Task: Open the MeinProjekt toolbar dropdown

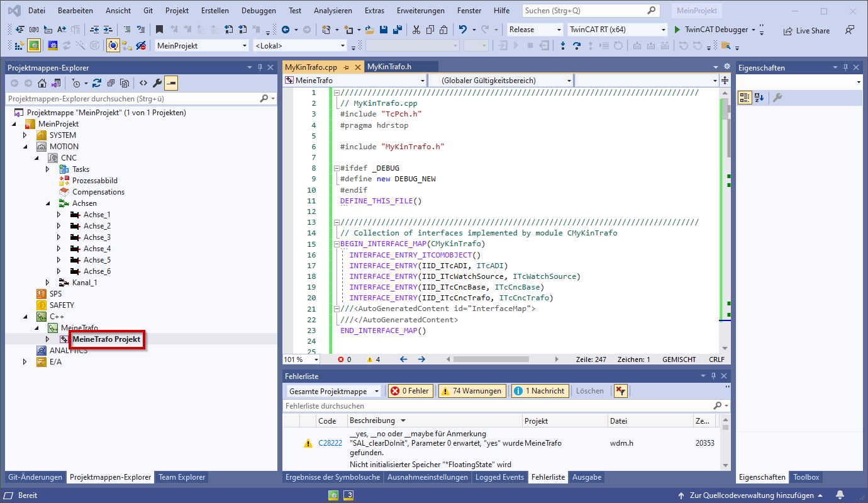Action: pyautogui.click(x=202, y=45)
